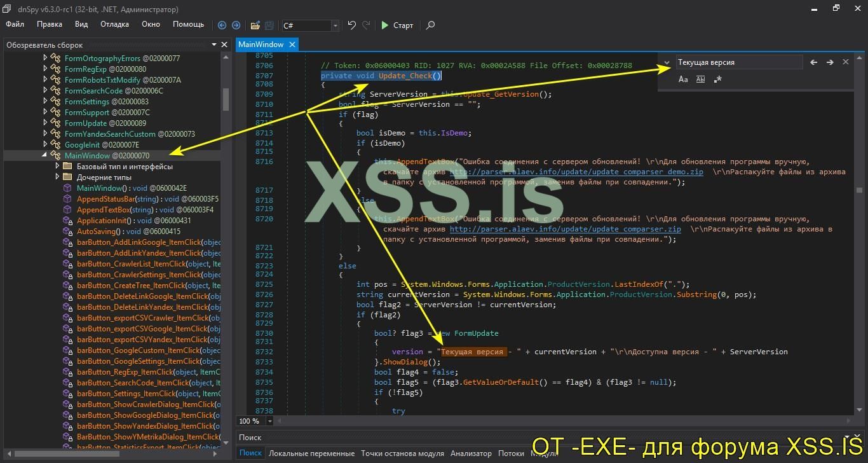Select AppendTextBox(string) method
Screen dimensions: 868x463
pos(145,209)
